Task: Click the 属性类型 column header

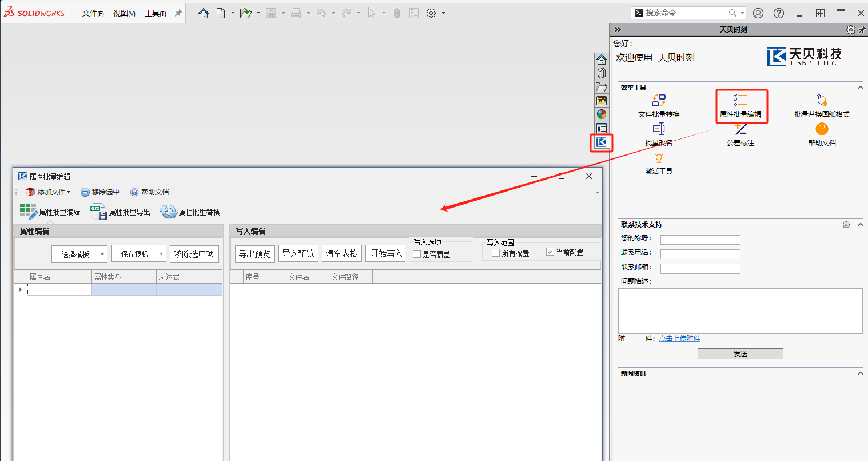Action: pos(124,277)
